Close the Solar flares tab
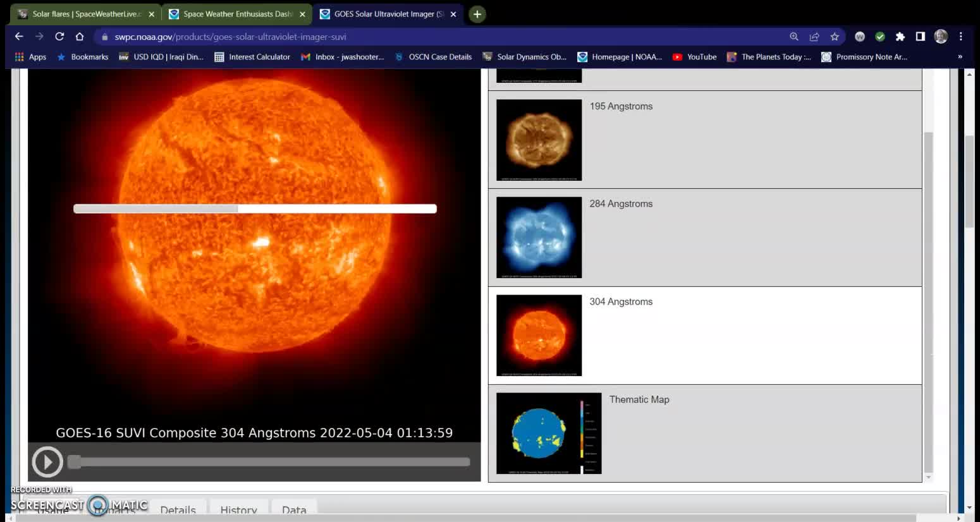 151,14
